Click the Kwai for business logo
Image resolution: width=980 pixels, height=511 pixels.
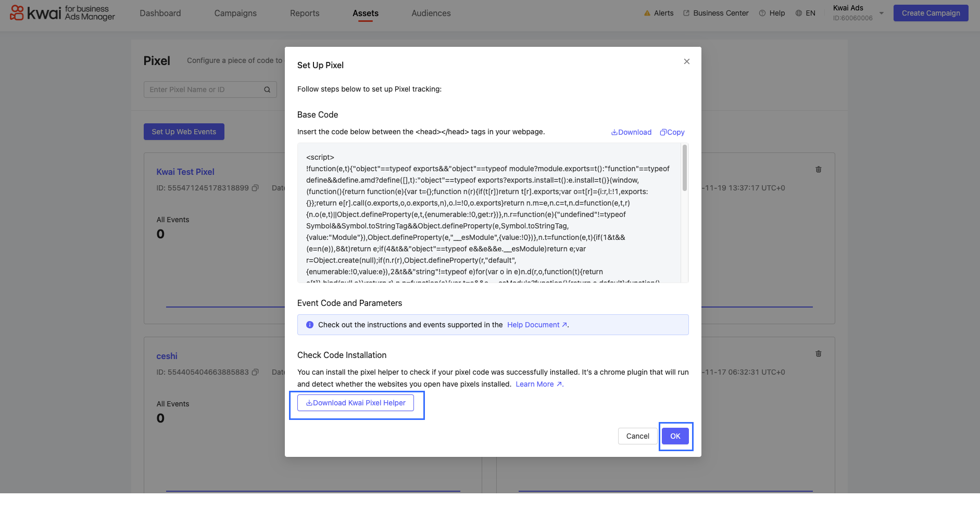point(62,13)
